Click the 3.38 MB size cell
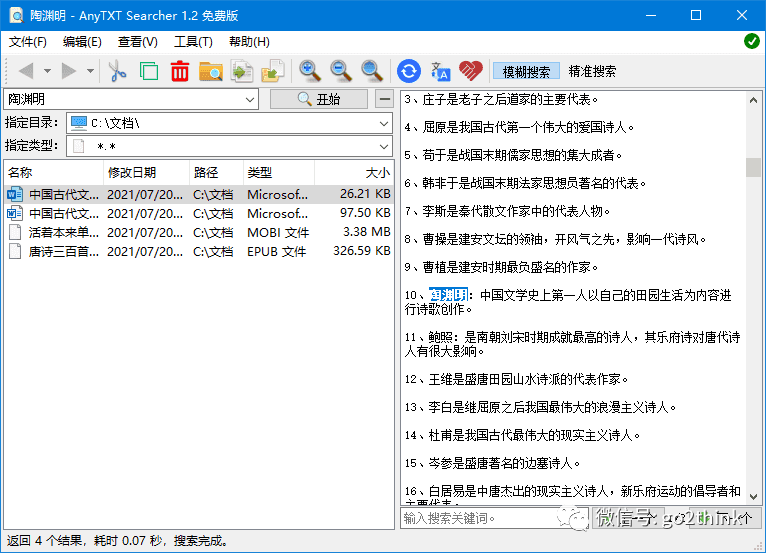 click(366, 232)
